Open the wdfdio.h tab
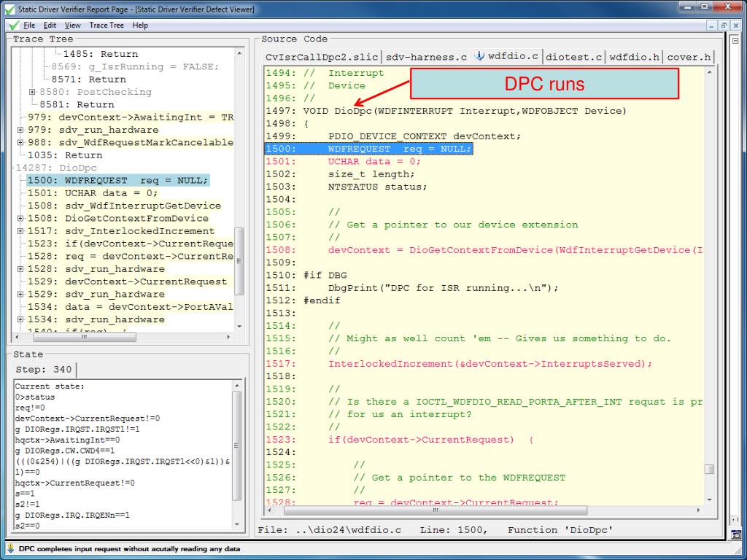Viewport: 747px width, 560px height. (x=634, y=57)
